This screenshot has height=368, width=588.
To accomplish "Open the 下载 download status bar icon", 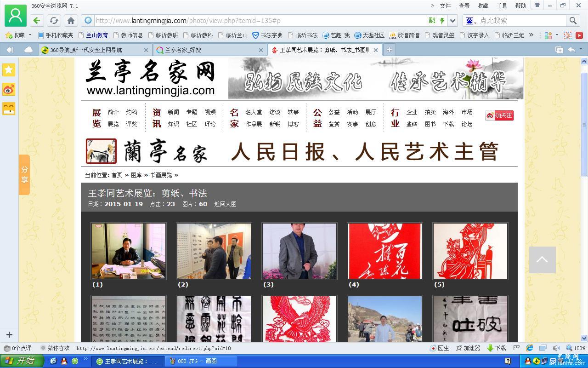I will point(497,348).
